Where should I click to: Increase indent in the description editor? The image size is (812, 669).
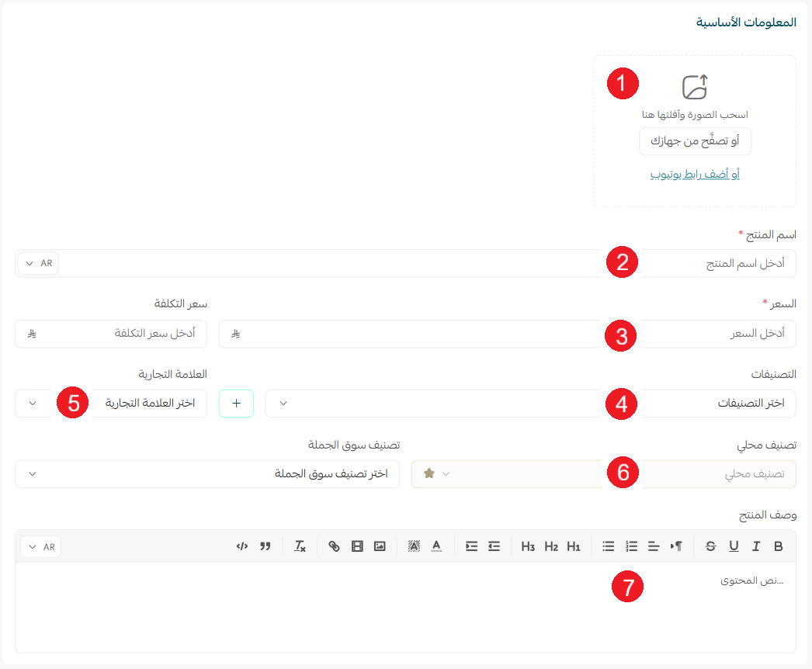pos(494,546)
